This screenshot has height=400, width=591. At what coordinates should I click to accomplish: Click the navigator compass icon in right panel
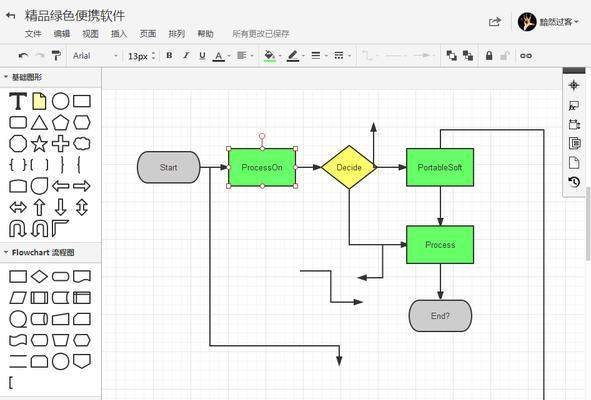pos(574,86)
